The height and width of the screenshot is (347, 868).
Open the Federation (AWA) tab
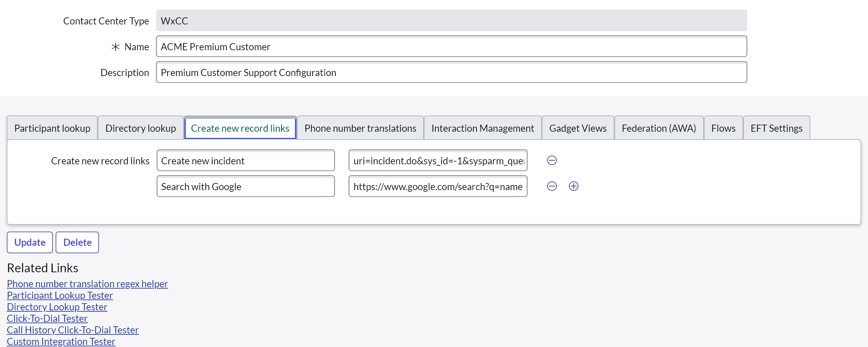pyautogui.click(x=658, y=128)
